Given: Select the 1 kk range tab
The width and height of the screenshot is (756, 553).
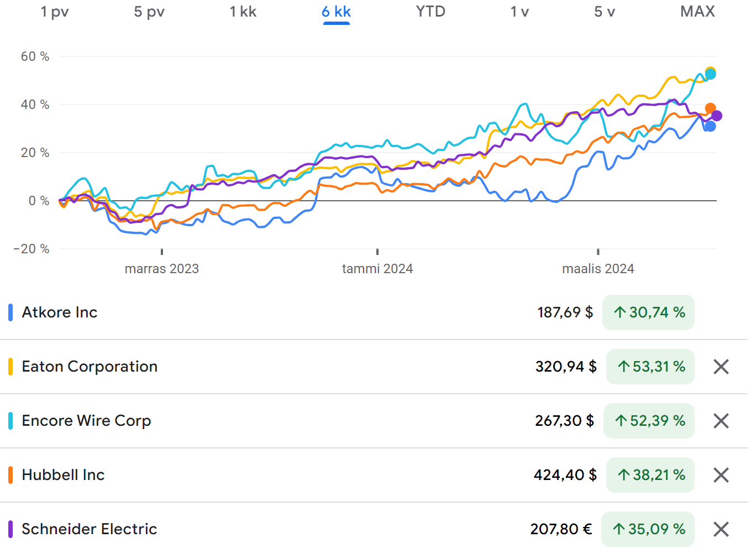Looking at the screenshot, I should pyautogui.click(x=243, y=12).
